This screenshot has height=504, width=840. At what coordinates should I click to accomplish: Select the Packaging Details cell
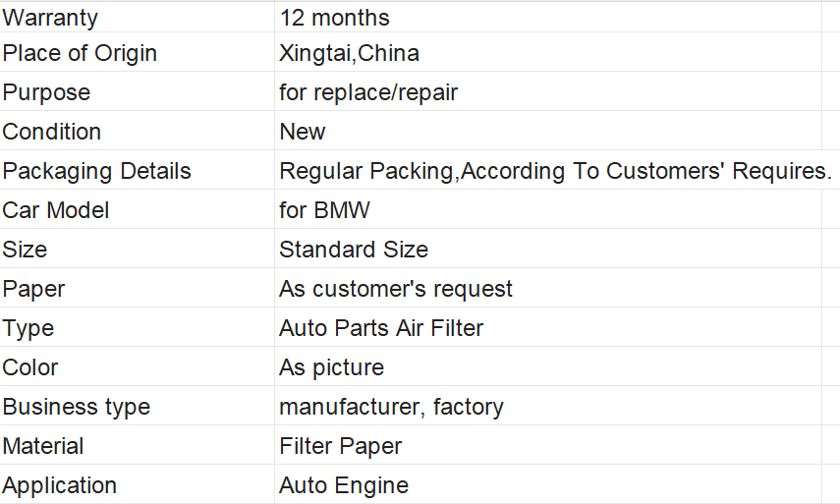(x=96, y=171)
